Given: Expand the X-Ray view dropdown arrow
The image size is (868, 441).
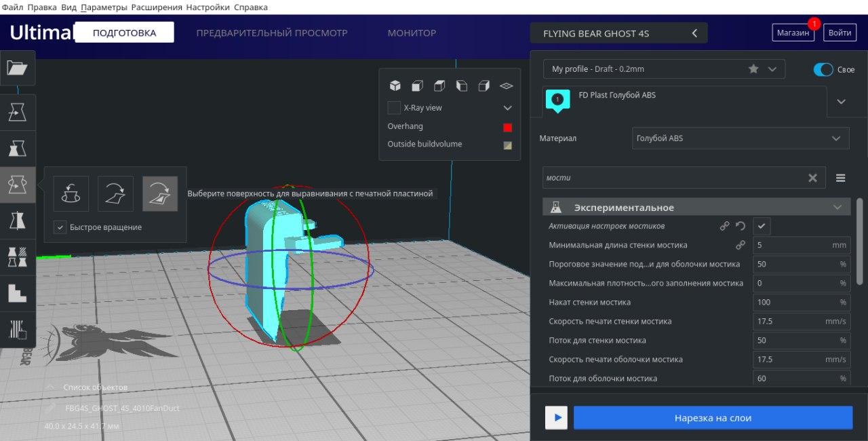Looking at the screenshot, I should 507,108.
